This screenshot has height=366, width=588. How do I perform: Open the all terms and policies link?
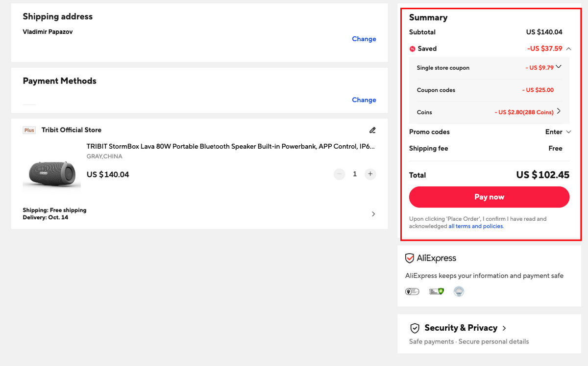476,226
